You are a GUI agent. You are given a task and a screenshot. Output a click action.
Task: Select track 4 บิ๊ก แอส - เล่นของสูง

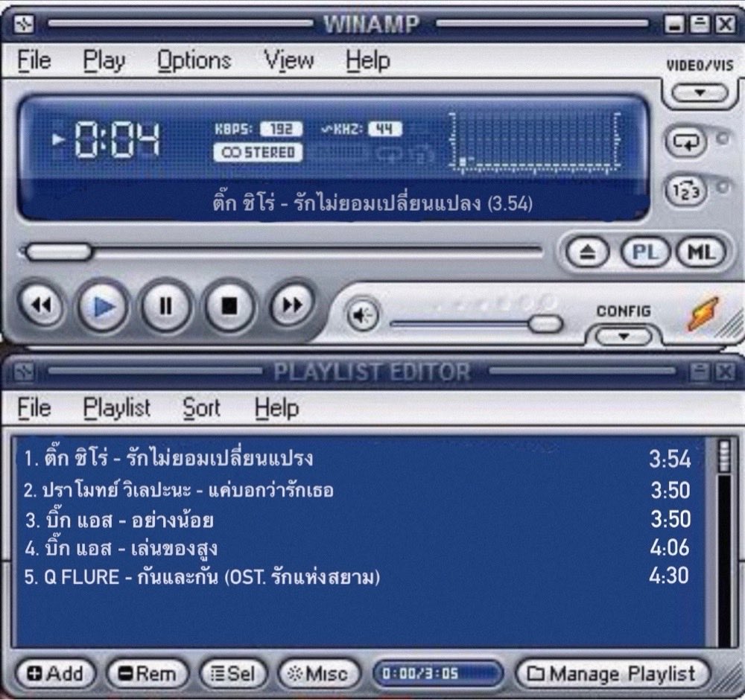(357, 548)
